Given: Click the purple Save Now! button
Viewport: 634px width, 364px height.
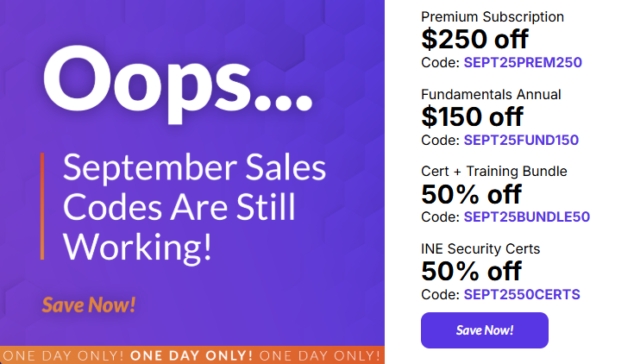Looking at the screenshot, I should pos(484,330).
